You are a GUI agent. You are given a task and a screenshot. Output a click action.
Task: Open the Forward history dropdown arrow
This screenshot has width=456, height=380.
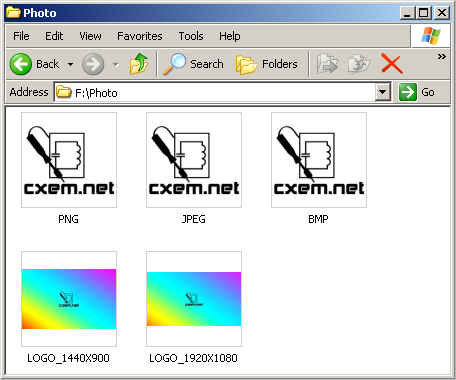coord(116,64)
